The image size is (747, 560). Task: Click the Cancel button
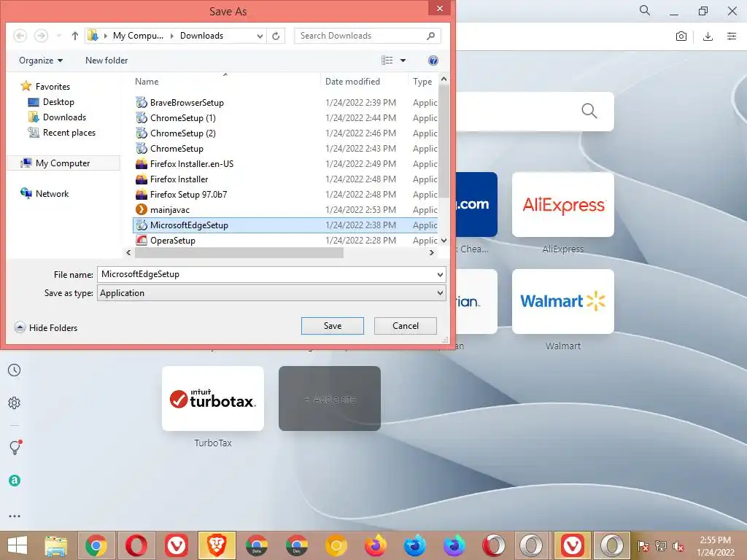pos(406,326)
